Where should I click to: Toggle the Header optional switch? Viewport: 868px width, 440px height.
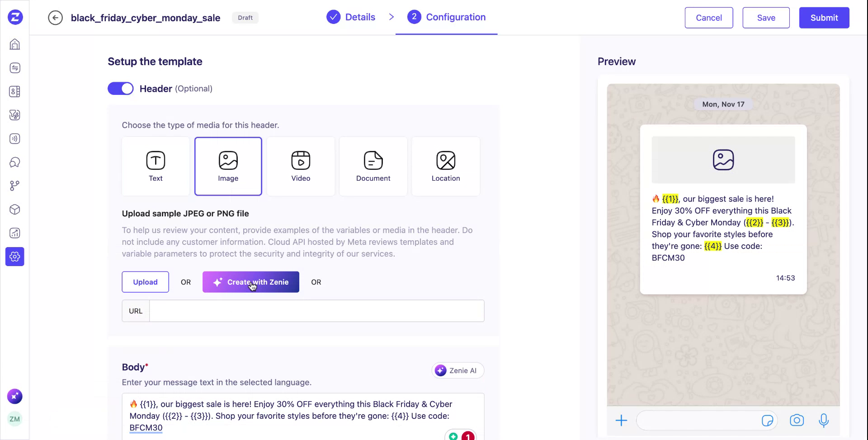(120, 88)
